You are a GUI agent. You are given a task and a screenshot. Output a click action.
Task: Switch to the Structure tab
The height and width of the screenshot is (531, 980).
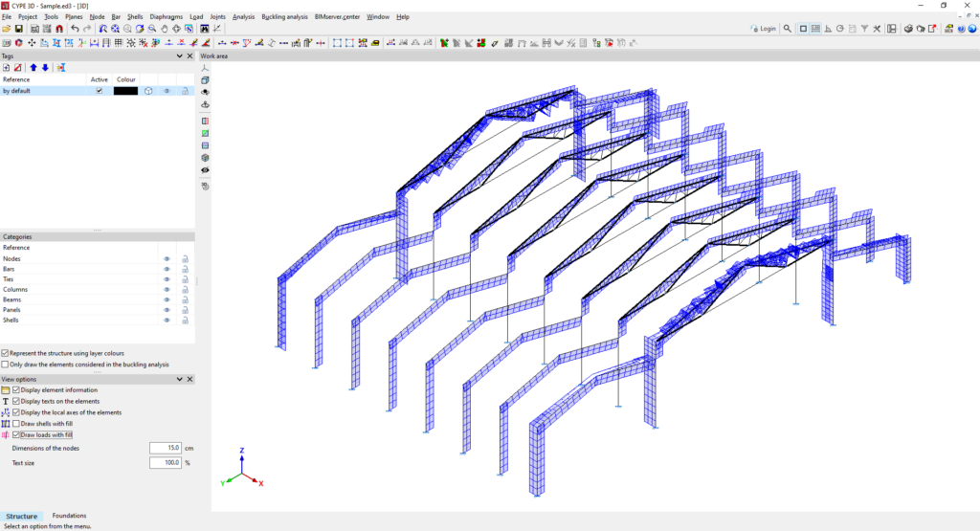click(22, 517)
